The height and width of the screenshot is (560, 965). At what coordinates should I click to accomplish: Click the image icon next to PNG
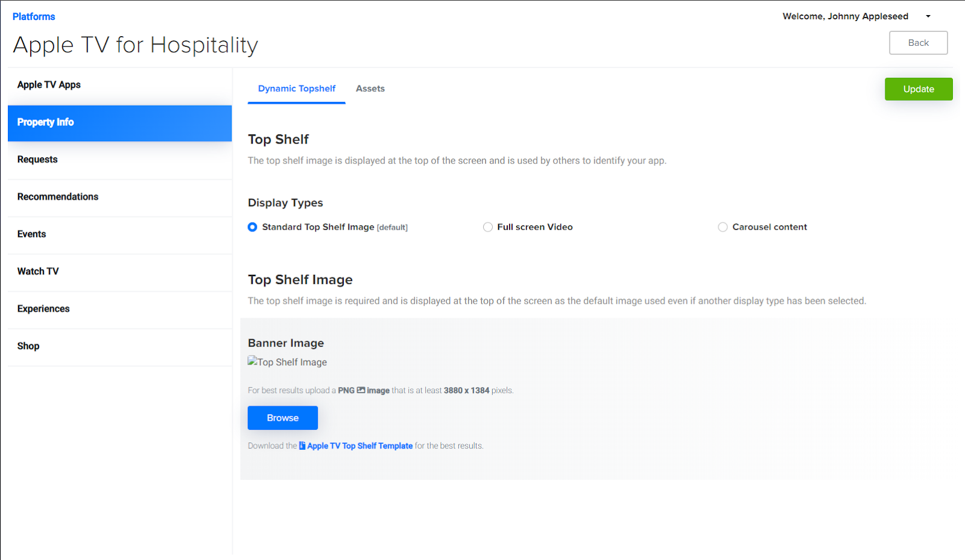point(361,390)
